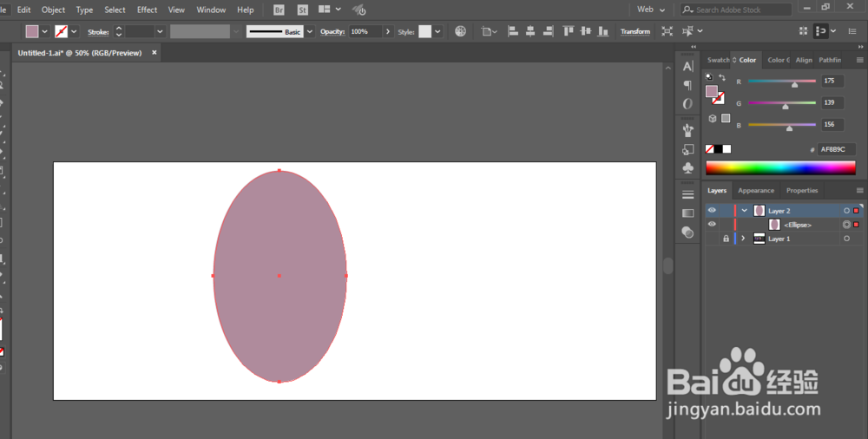The height and width of the screenshot is (439, 868).
Task: Open Adobe Bridge via Br icon
Action: pos(279,10)
